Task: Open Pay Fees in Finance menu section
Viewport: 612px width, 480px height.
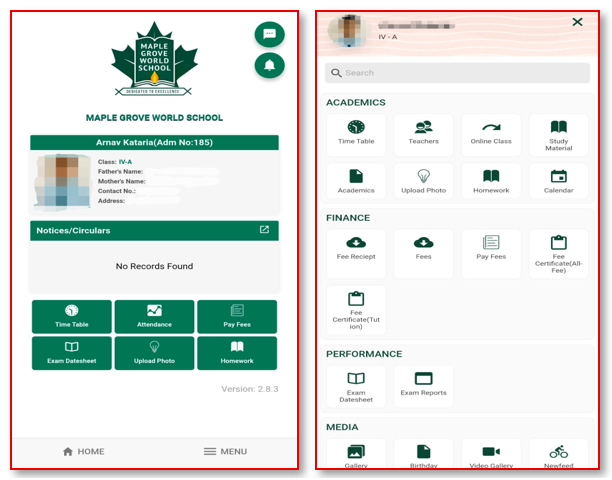Action: (491, 254)
